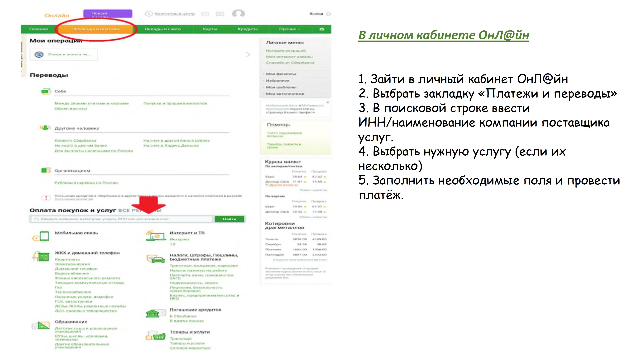Choose Клиенту Сбербанка transfer
The height and width of the screenshot is (362, 644).
(x=75, y=141)
